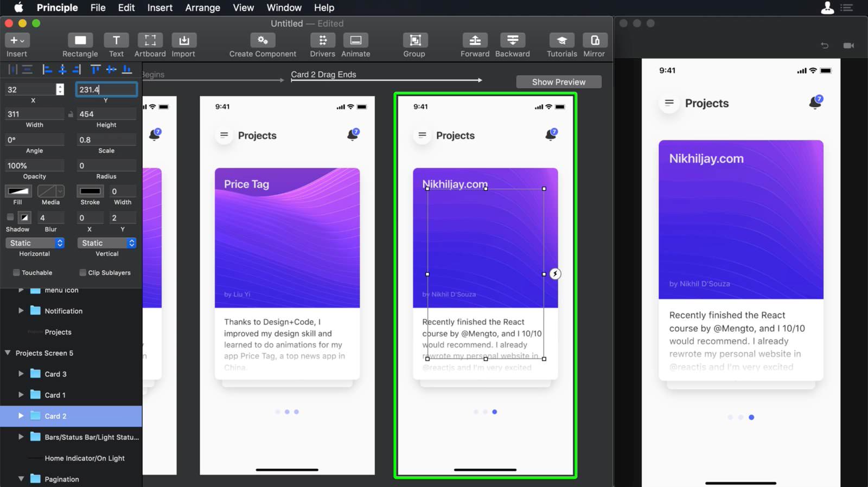
Task: Distribute layers horizontally icon
Action: [x=12, y=69]
